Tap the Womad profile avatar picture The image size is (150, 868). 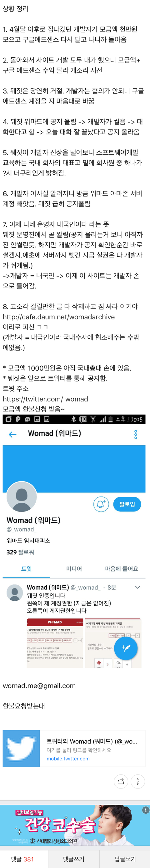[x=22, y=497]
